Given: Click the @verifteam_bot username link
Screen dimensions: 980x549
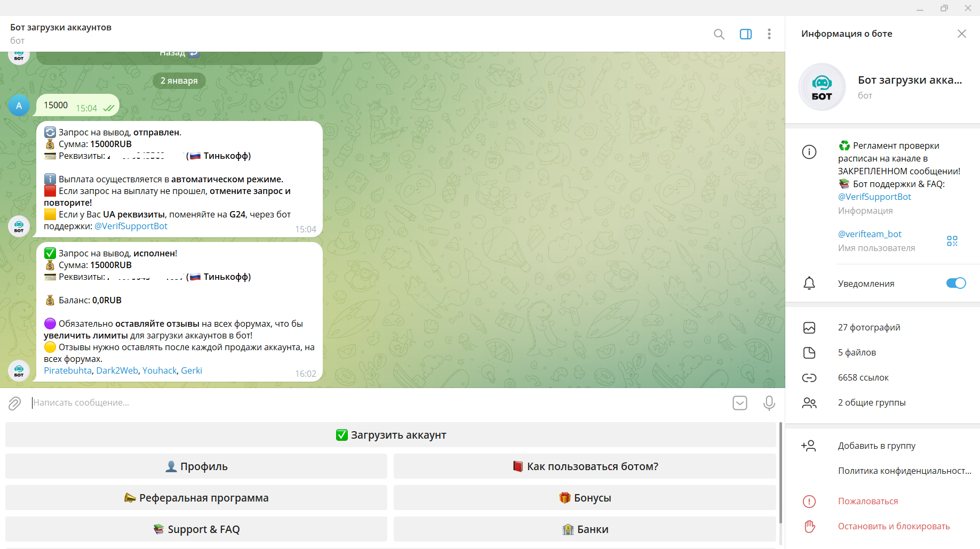Looking at the screenshot, I should click(870, 234).
